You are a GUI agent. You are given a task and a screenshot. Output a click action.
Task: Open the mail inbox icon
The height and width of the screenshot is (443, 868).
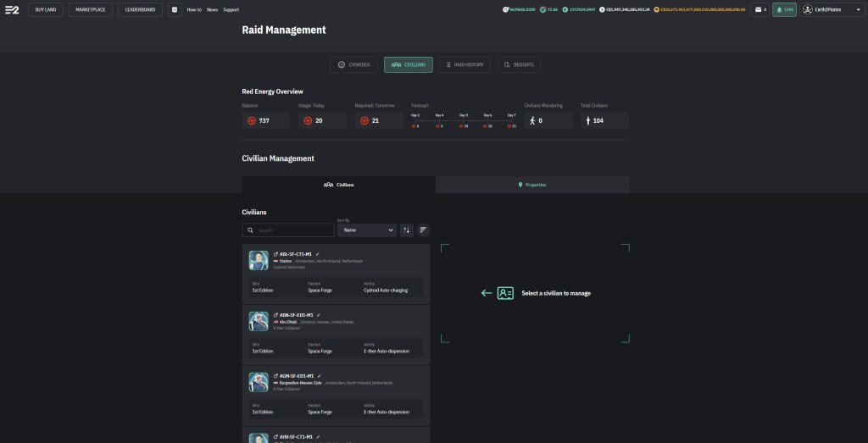(x=758, y=9)
